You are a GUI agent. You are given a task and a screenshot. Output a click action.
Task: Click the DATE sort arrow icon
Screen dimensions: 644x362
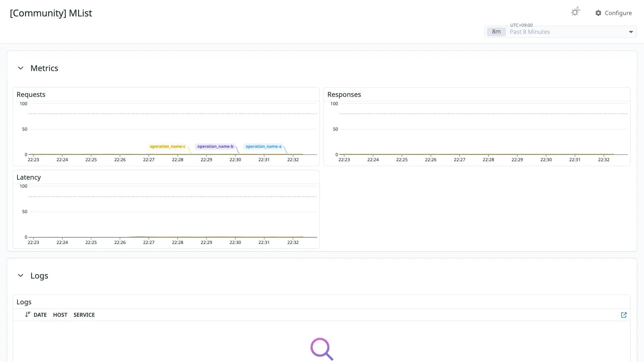click(x=28, y=314)
